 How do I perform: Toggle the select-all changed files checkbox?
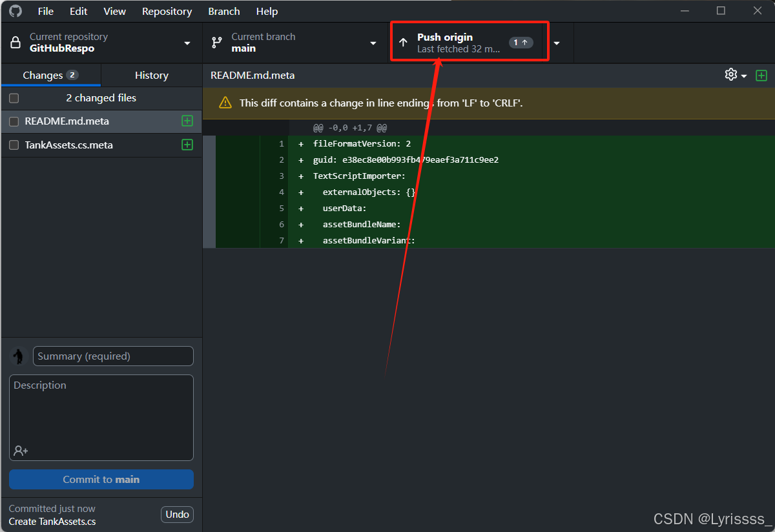[x=14, y=98]
